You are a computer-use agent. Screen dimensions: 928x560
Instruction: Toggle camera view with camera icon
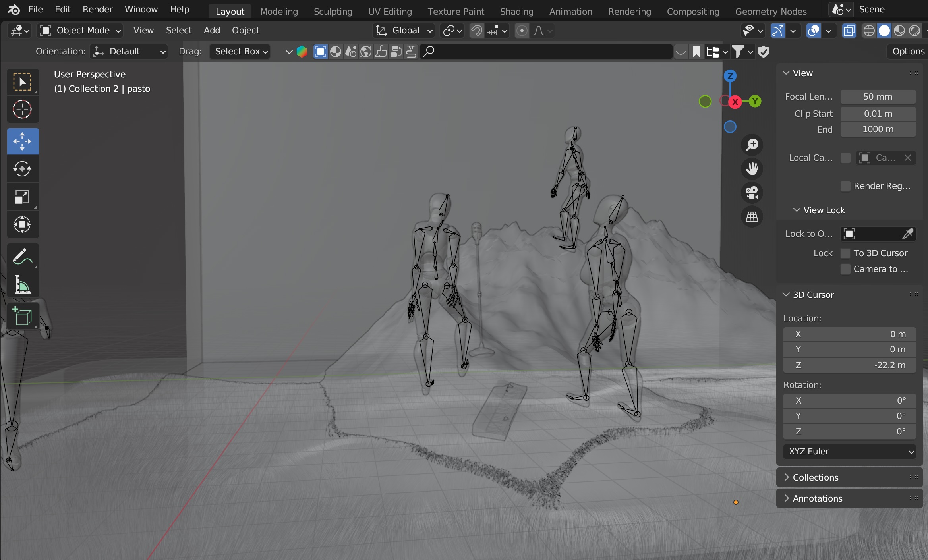(x=752, y=193)
